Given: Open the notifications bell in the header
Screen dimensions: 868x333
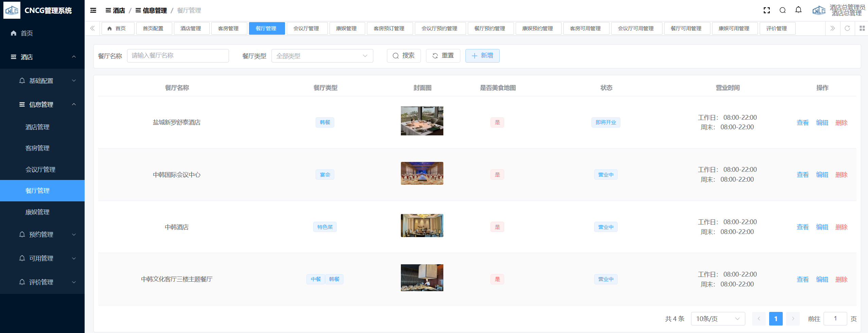Looking at the screenshot, I should [x=798, y=10].
